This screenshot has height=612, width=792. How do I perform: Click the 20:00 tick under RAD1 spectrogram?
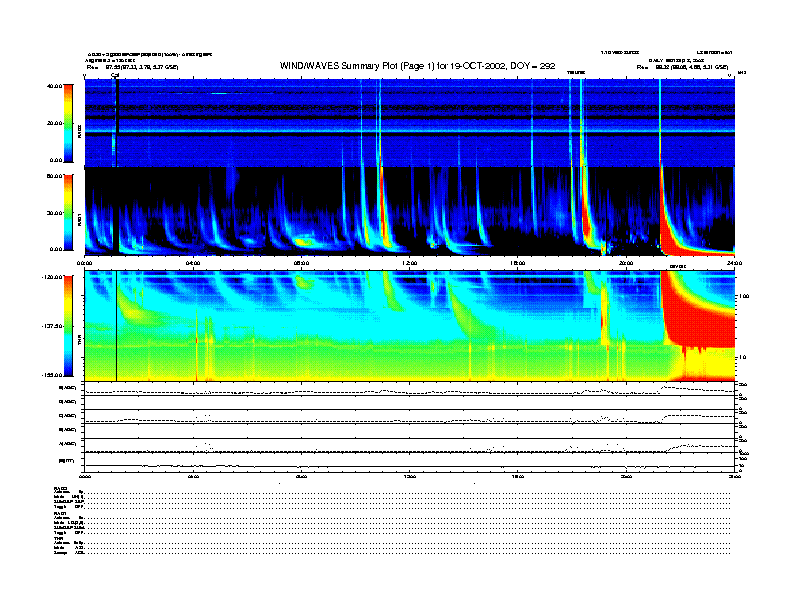pyautogui.click(x=626, y=263)
